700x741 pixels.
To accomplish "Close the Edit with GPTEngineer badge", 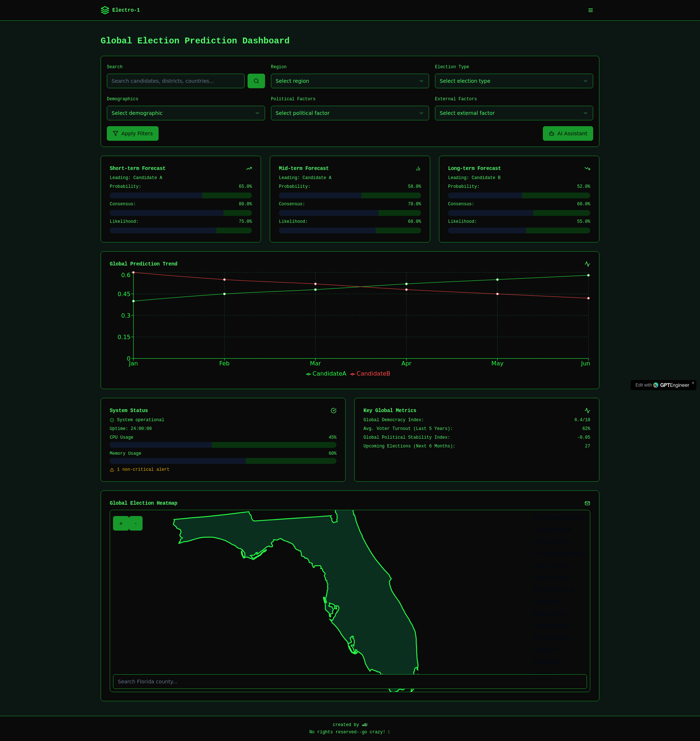I will (693, 383).
